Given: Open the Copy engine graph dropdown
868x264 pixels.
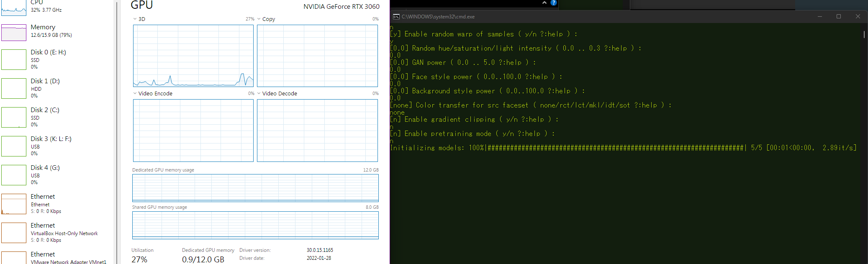Looking at the screenshot, I should coord(259,19).
